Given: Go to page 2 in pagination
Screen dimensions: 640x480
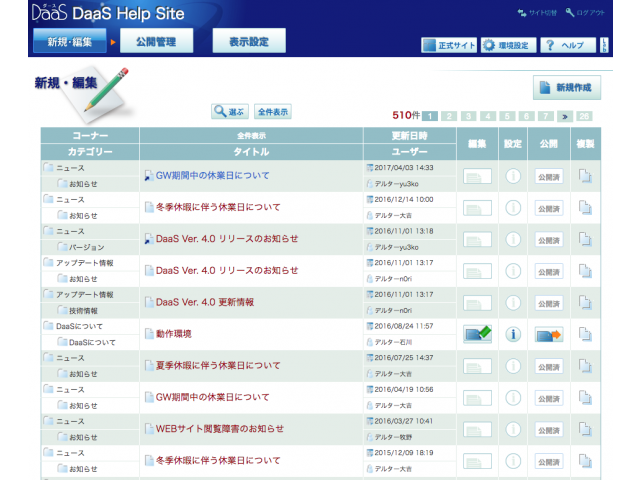Looking at the screenshot, I should [x=451, y=116].
